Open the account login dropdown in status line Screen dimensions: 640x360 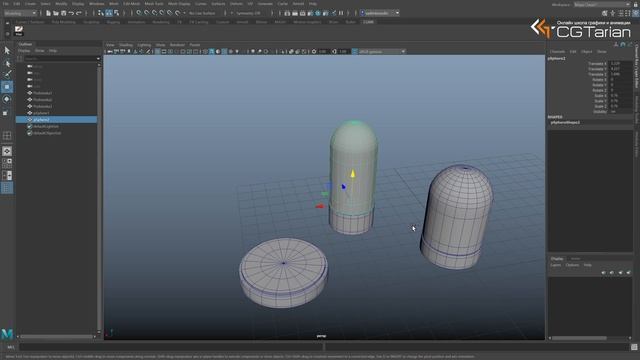[380, 13]
